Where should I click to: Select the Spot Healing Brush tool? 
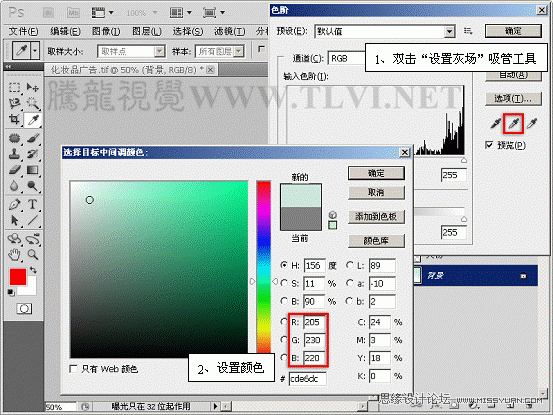click(x=15, y=138)
